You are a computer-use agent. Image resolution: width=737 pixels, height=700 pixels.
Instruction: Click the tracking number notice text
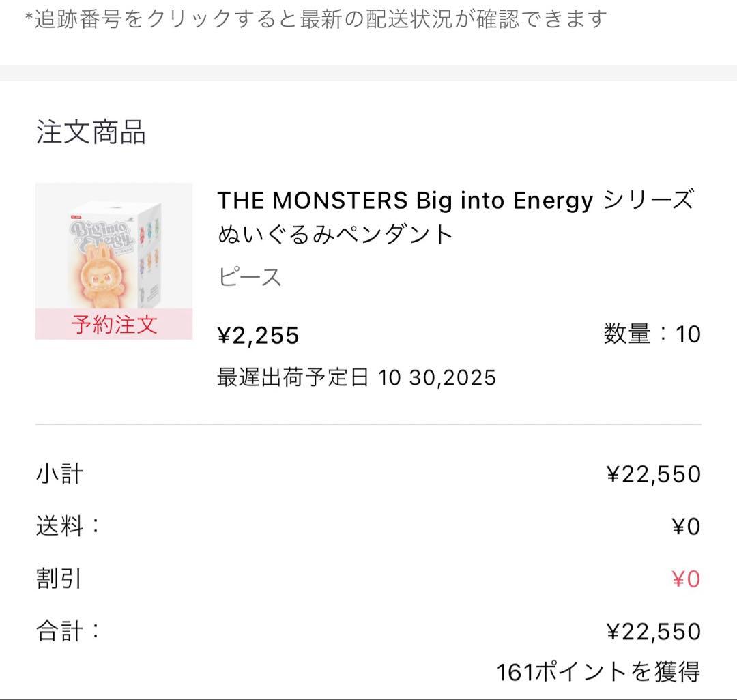(x=315, y=19)
